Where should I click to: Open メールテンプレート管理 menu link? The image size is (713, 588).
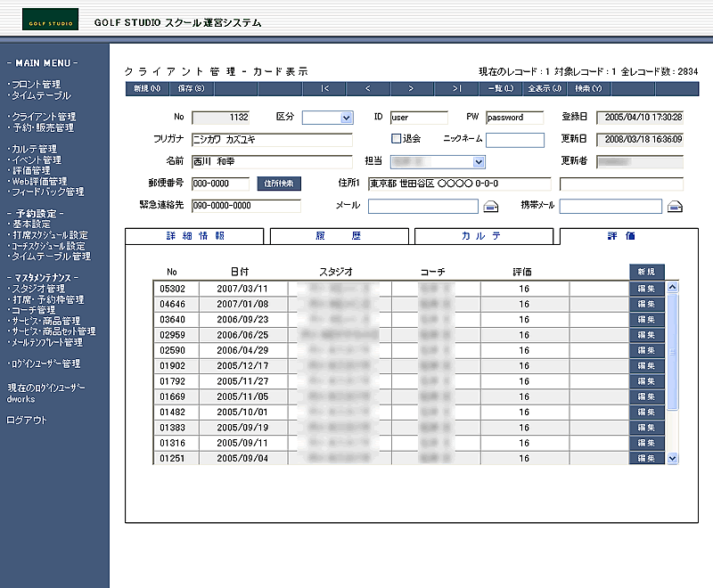click(x=47, y=342)
